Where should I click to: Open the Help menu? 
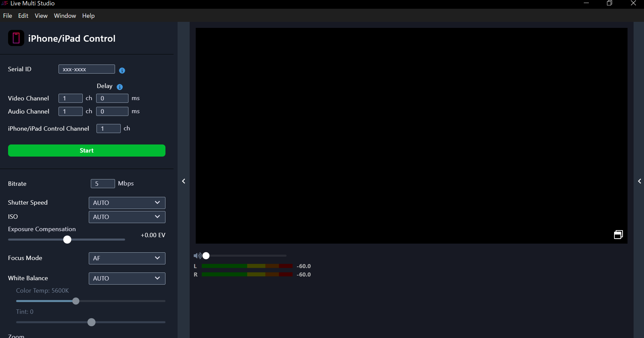pos(88,16)
